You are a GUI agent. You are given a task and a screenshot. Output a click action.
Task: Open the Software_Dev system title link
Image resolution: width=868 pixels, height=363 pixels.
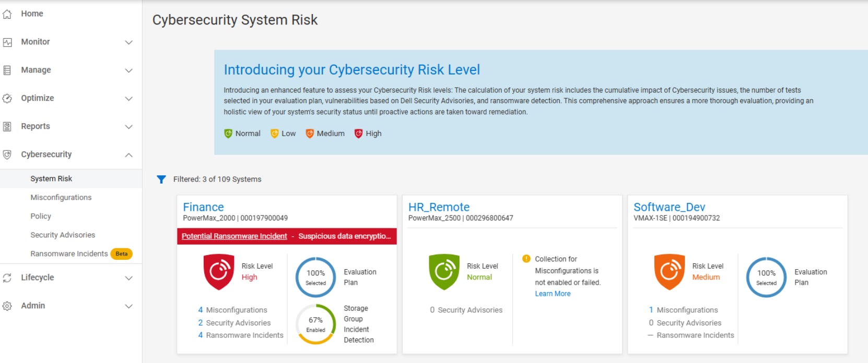pyautogui.click(x=669, y=207)
